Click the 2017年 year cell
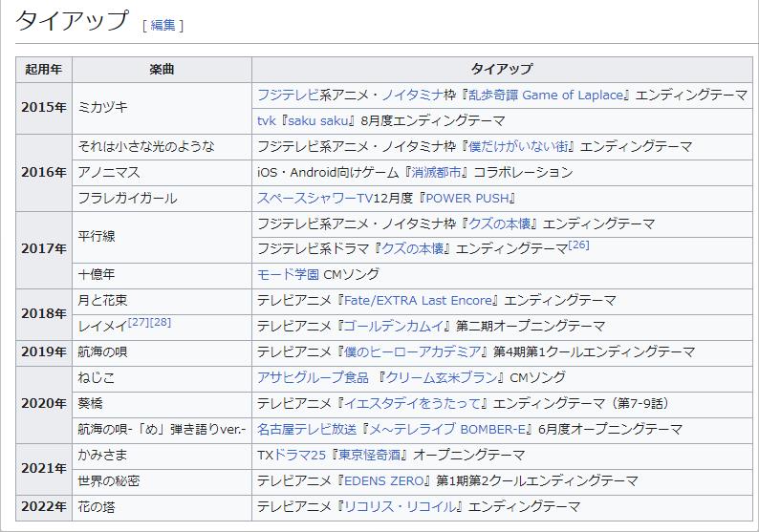The width and height of the screenshot is (759, 532). pos(44,249)
